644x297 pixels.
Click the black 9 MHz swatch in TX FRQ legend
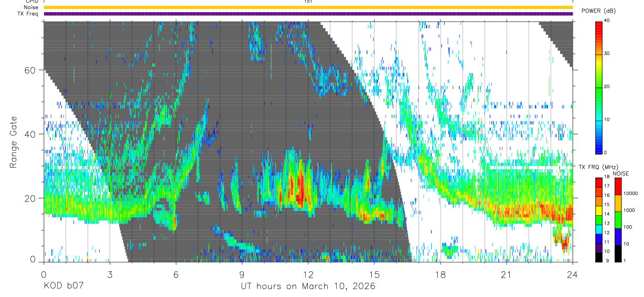[599, 257]
